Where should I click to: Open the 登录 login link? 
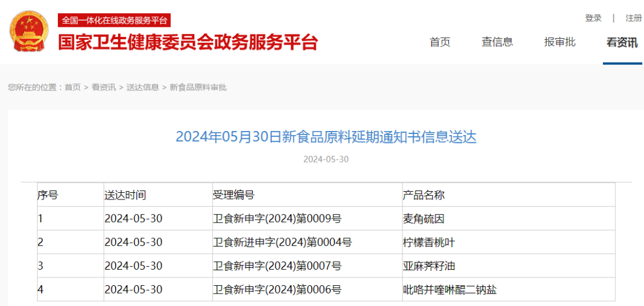point(593,18)
